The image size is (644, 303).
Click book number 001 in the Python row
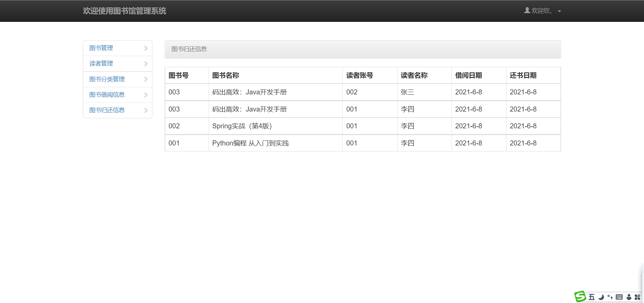174,143
